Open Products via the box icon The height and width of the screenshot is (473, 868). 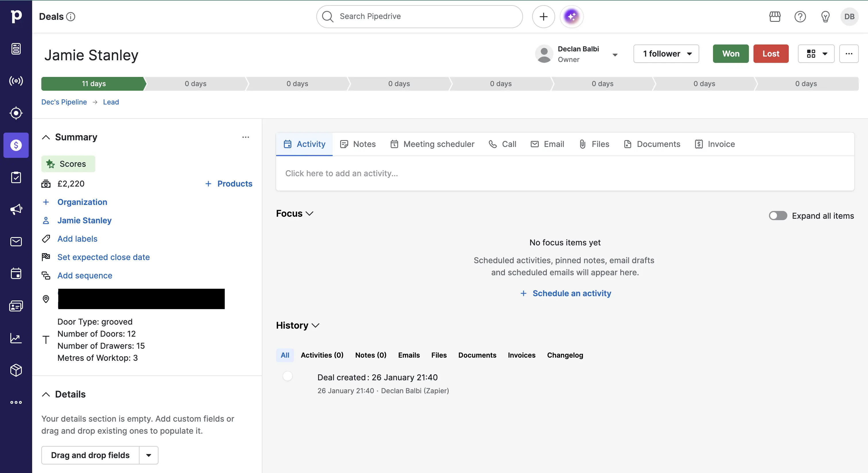16,370
